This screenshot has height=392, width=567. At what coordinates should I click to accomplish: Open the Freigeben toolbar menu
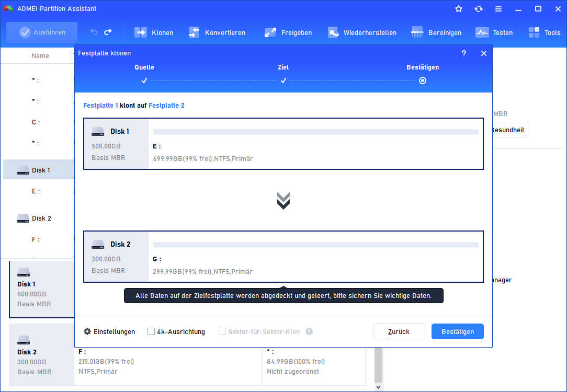[x=288, y=32]
